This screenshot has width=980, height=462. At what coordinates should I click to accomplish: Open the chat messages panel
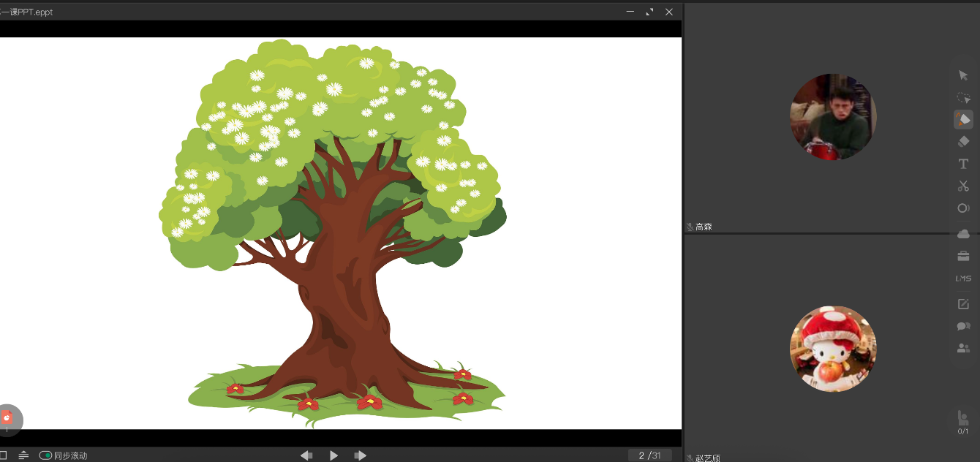click(963, 326)
